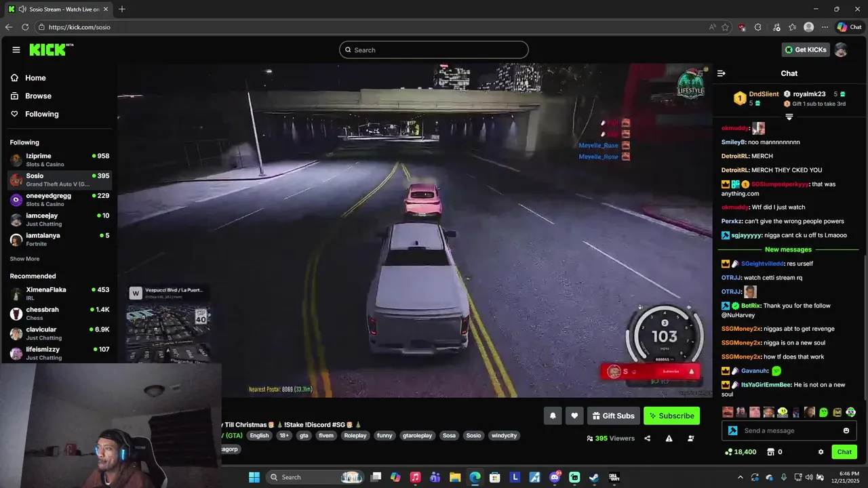Viewport: 868px width, 488px height.
Task: Open browser Extensions icon
Action: (758, 27)
